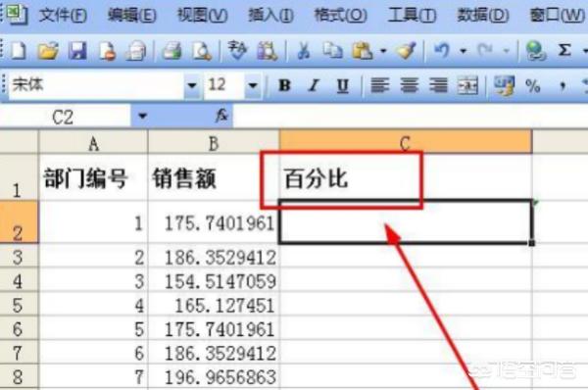Open the 数据(D) menu
The image size is (588, 390).
click(x=483, y=16)
